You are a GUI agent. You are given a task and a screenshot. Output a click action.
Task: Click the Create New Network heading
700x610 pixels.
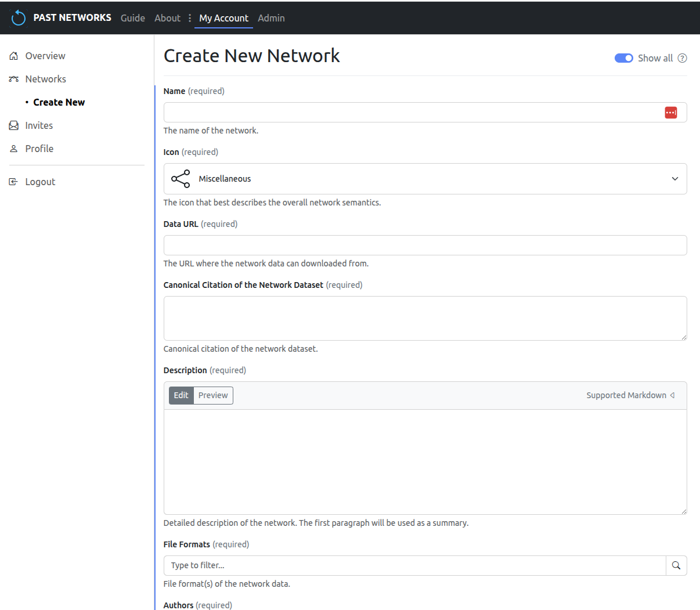point(251,56)
